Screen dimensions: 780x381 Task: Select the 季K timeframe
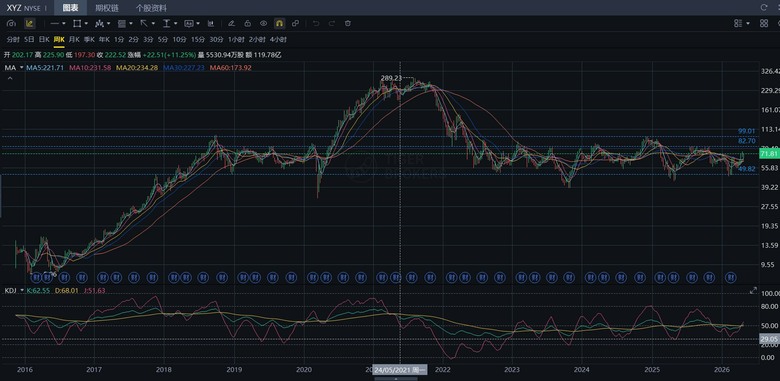[x=89, y=39]
